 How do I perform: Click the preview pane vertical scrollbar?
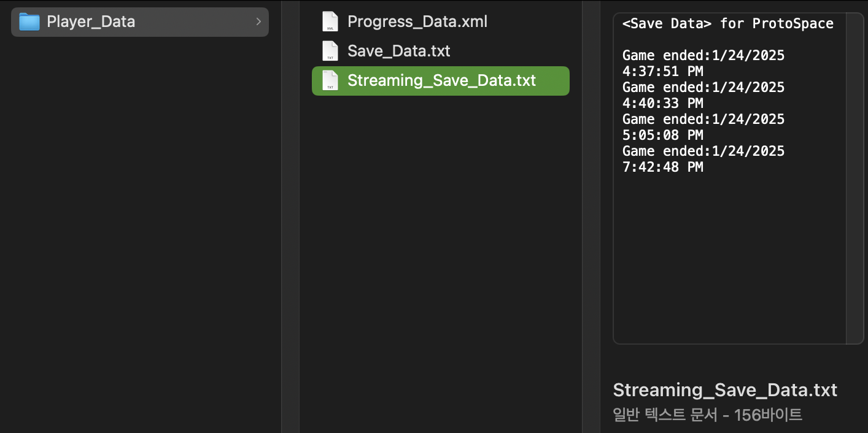click(854, 178)
